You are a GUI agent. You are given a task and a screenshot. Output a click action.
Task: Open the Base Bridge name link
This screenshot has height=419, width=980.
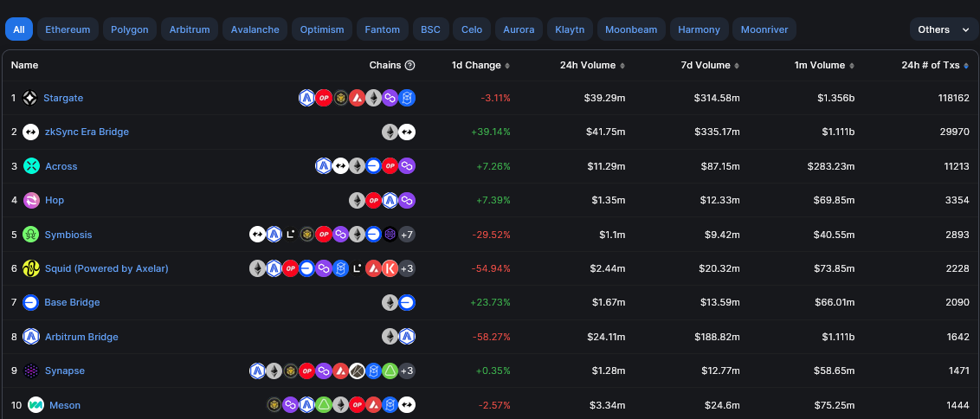tap(72, 302)
